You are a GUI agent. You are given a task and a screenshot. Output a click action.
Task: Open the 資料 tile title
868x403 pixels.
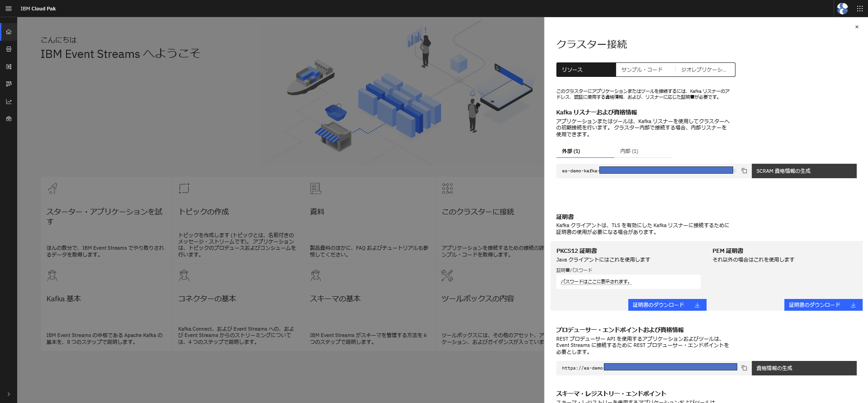click(317, 212)
